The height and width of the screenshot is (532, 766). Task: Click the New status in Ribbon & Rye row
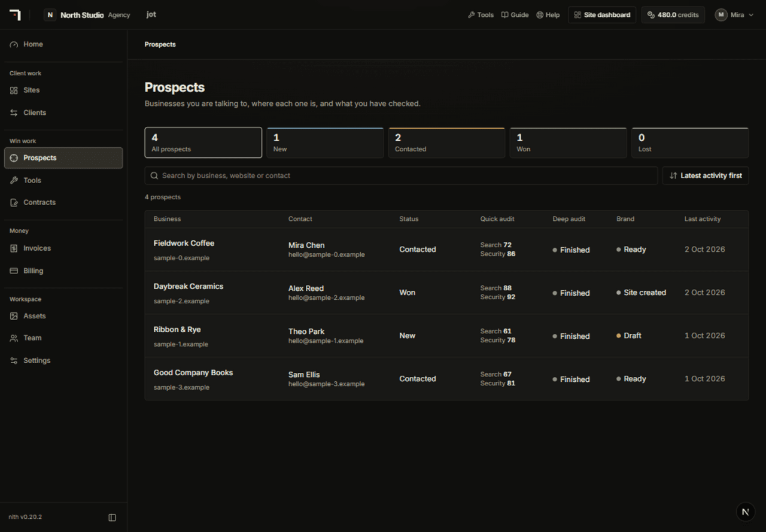[x=408, y=336]
